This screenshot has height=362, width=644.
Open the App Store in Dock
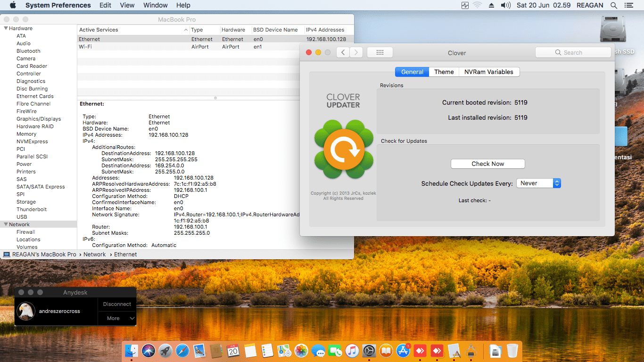coord(403,351)
